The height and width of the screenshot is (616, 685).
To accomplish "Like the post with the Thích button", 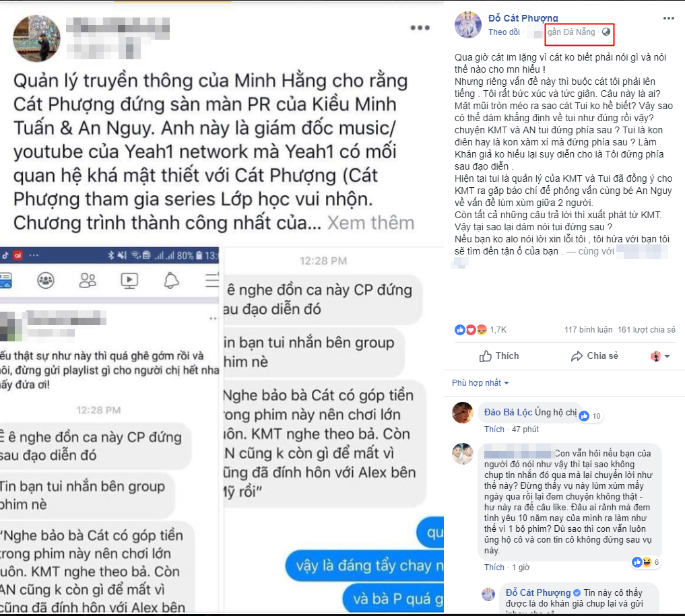I will [x=499, y=356].
